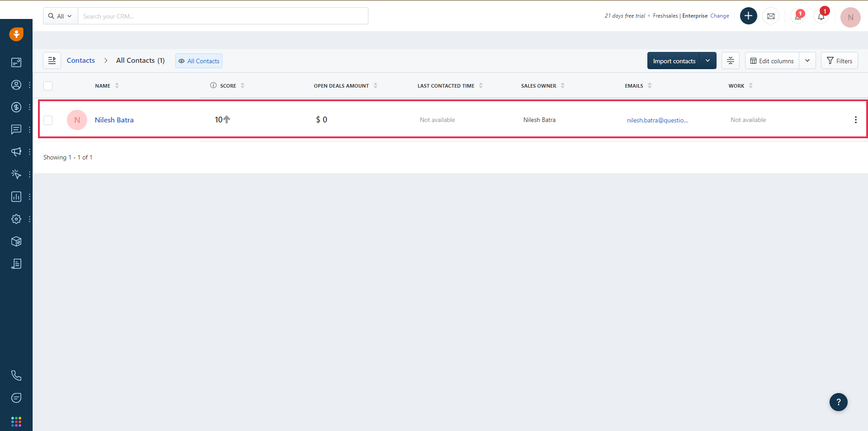Screen dimensions: 868x431
Task: Open the chat message bubble icon
Action: [16, 398]
